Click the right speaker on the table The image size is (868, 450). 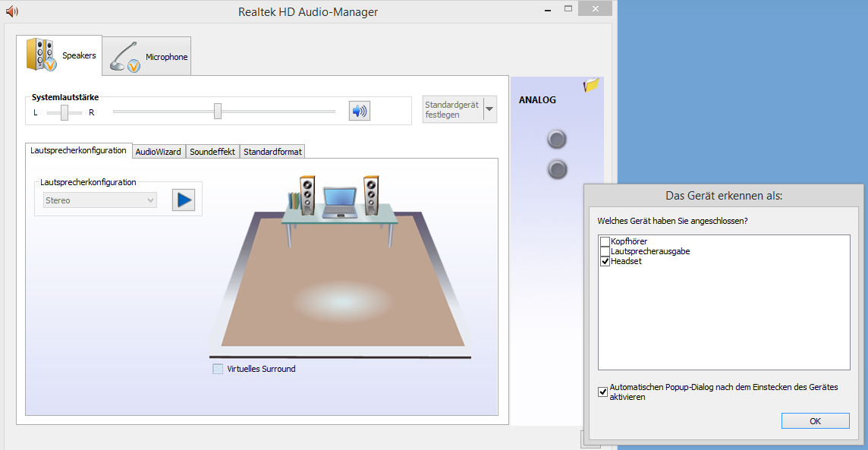pos(371,195)
